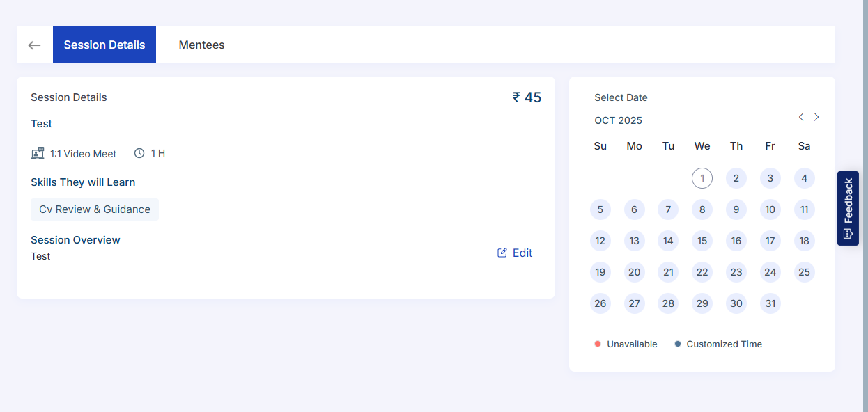The width and height of the screenshot is (868, 412).
Task: Click the Feedback tab icon
Action: [848, 234]
